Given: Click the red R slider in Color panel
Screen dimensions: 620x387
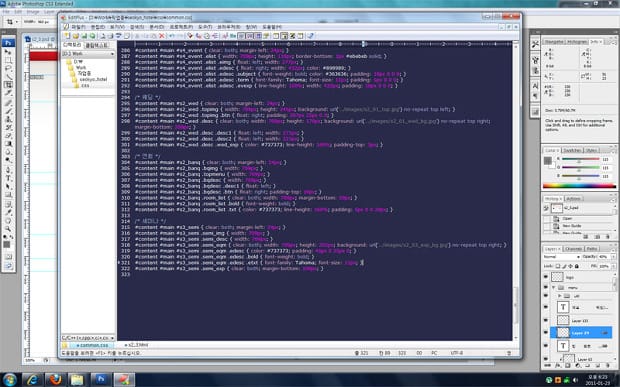Looking at the screenshot, I should pos(580,159).
